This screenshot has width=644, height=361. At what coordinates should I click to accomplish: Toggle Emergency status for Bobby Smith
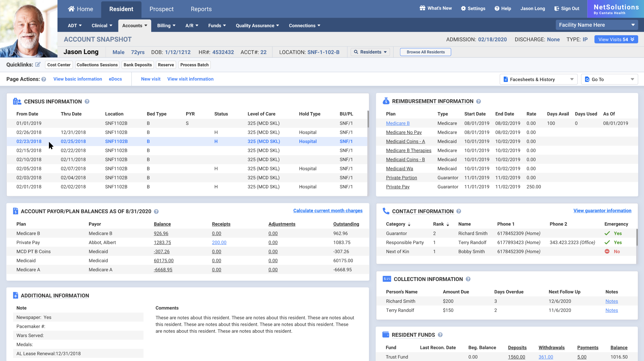(x=607, y=251)
